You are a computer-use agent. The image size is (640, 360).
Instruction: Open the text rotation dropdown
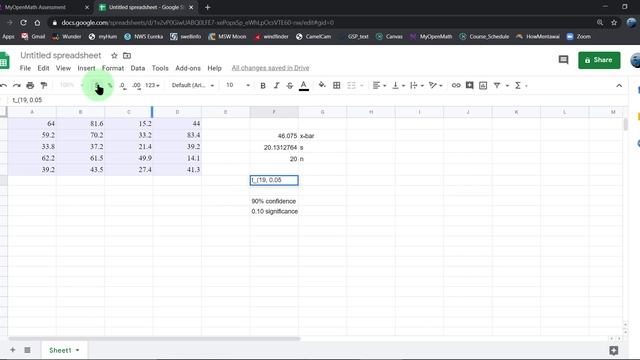coord(436,85)
